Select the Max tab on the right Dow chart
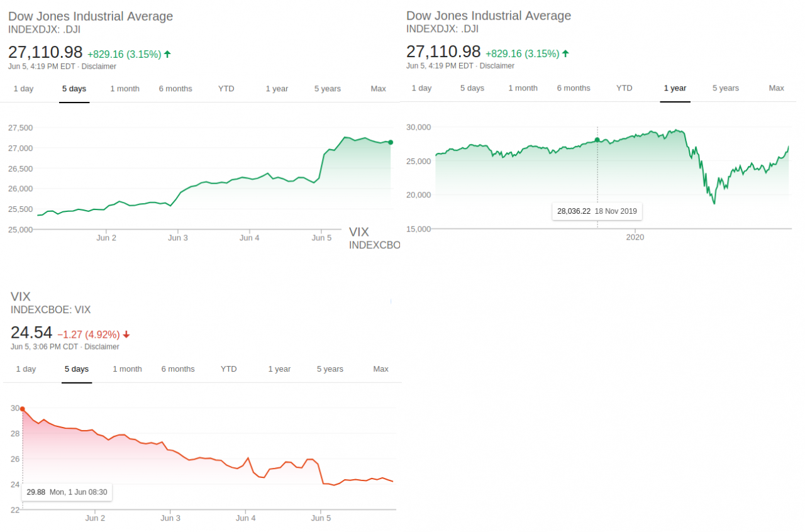 [x=777, y=88]
